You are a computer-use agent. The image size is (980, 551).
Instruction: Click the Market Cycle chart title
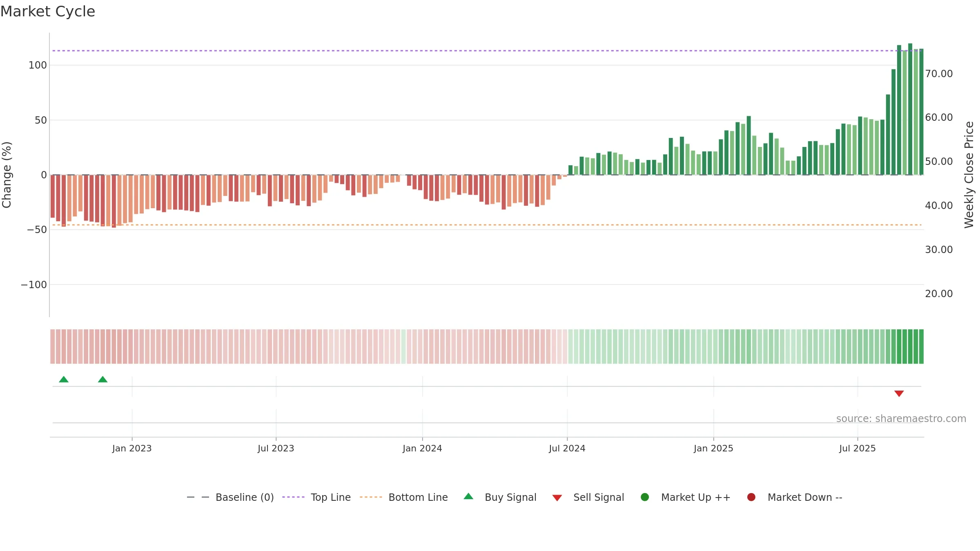[48, 11]
